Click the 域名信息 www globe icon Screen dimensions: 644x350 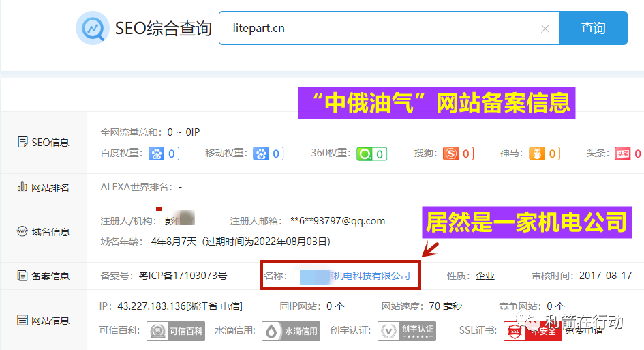(x=22, y=231)
